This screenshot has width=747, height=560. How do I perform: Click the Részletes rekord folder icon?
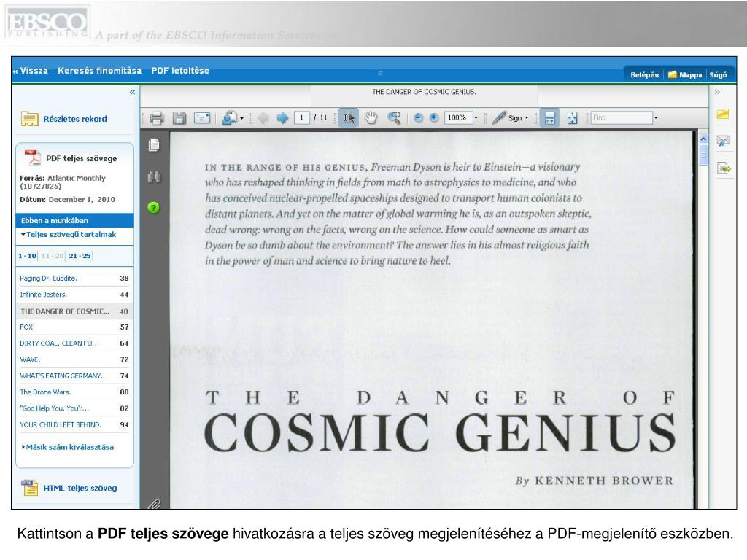(29, 119)
